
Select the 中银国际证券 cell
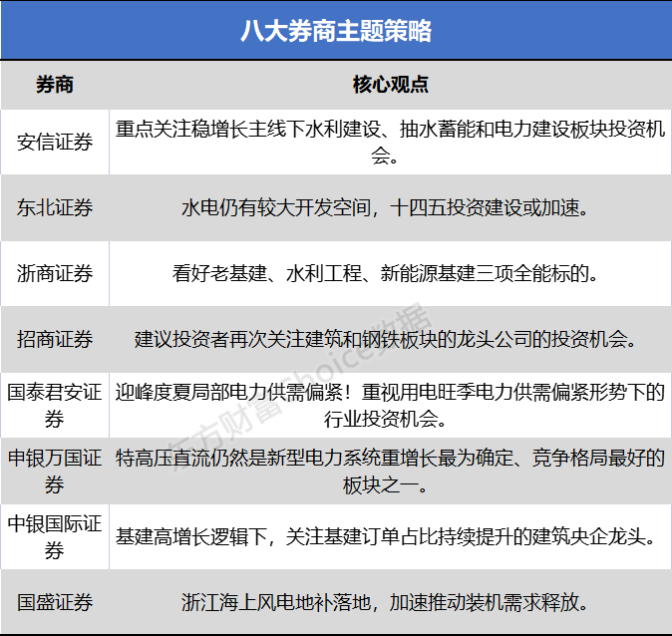click(55, 536)
